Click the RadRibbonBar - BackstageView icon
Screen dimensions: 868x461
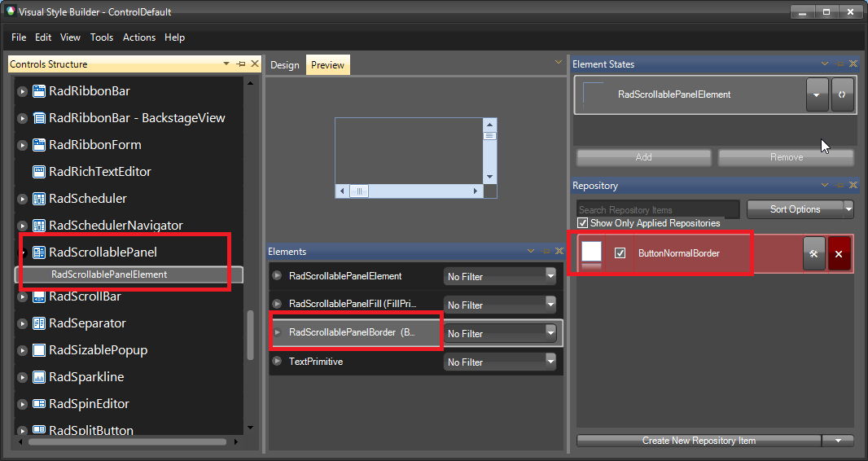click(x=39, y=118)
